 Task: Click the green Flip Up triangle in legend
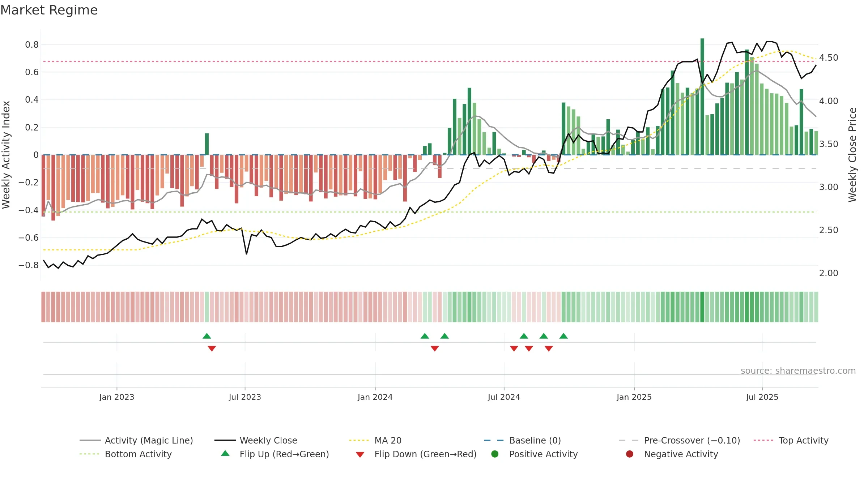225,453
